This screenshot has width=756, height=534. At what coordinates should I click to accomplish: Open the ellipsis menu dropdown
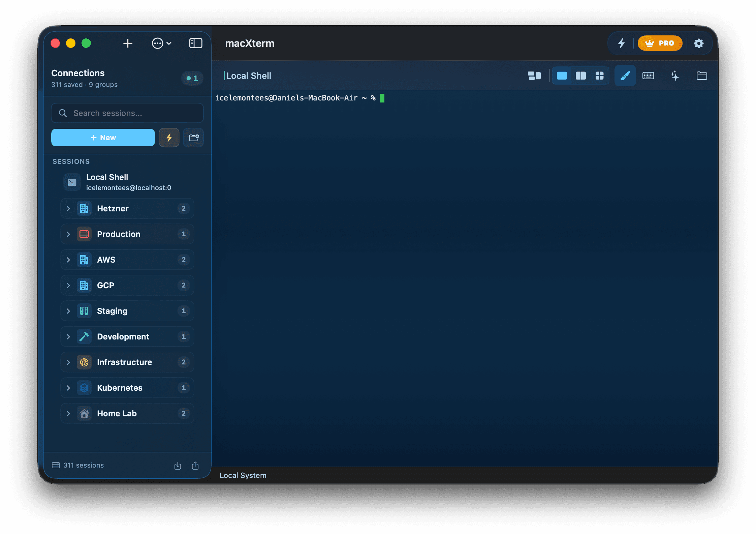(x=161, y=43)
